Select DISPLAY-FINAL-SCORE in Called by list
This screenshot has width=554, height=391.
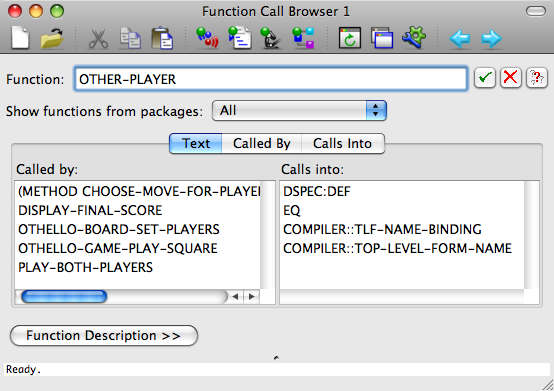[90, 211]
